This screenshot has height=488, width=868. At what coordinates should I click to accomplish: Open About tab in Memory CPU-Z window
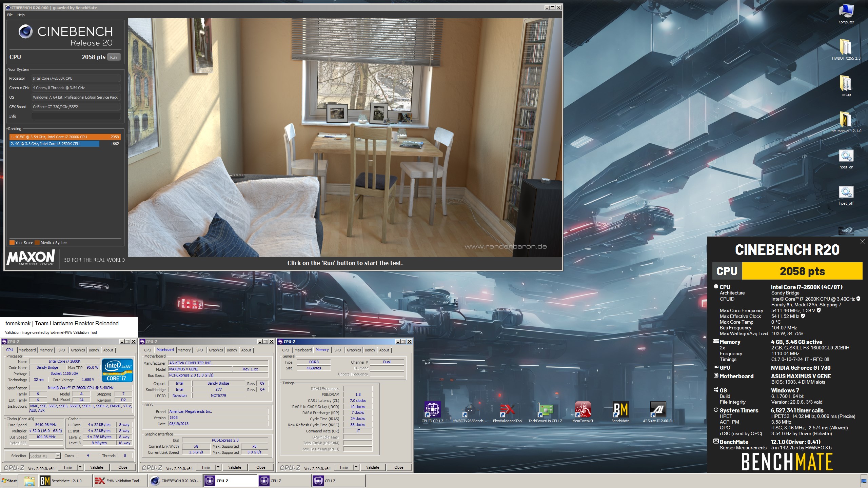pyautogui.click(x=384, y=350)
